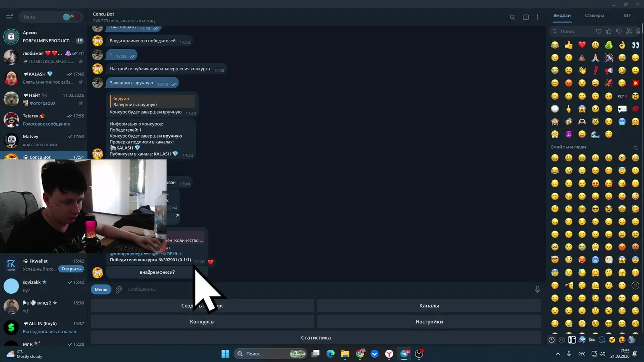Click the Concu Bot chat header title
Image resolution: width=644 pixels, height=362 pixels.
click(104, 14)
